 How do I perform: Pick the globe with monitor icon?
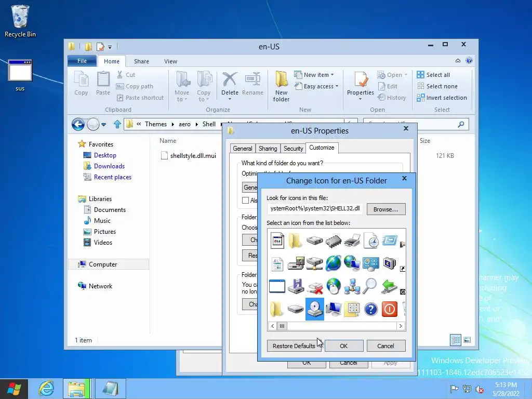click(352, 263)
